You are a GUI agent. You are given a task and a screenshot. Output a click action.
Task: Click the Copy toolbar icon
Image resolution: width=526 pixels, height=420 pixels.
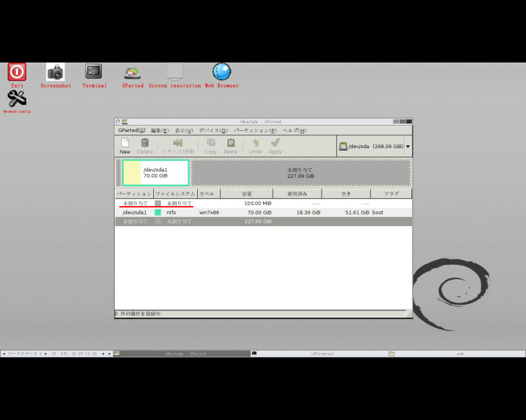tap(211, 143)
